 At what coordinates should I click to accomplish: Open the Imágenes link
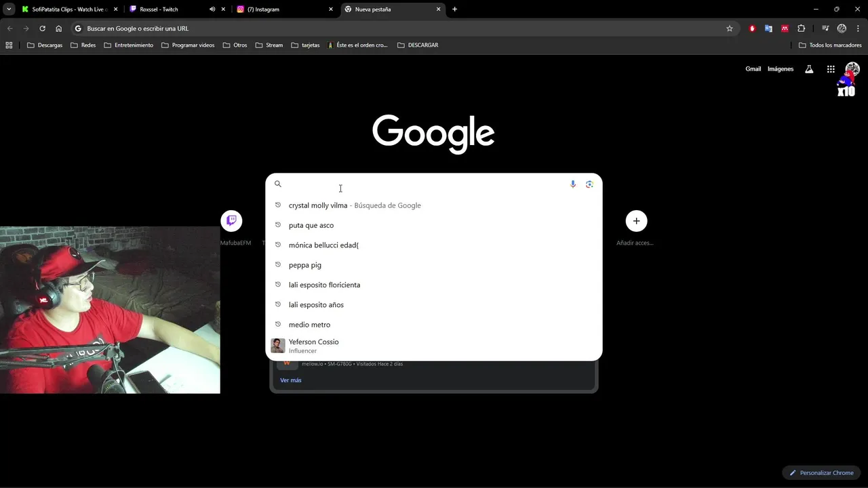781,69
